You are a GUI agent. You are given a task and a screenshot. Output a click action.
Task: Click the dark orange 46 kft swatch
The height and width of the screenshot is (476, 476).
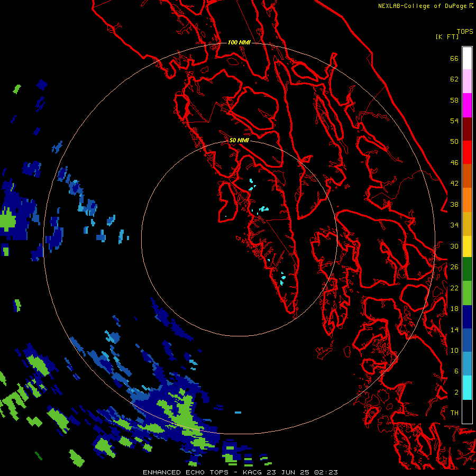point(467,176)
